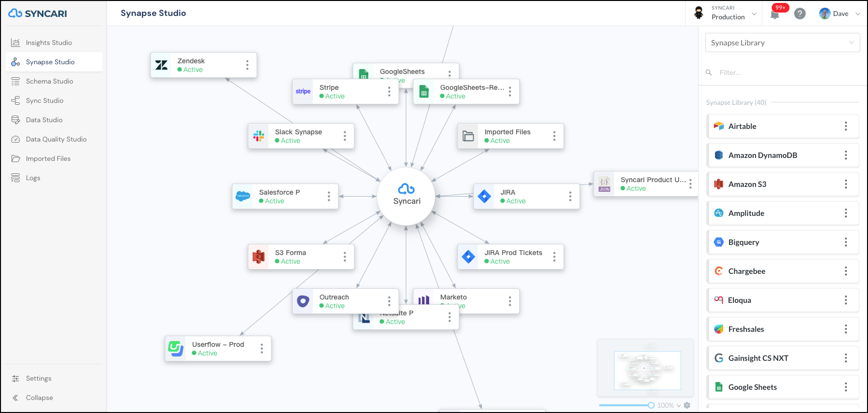Select Airtable in Synapse Library
The width and height of the screenshot is (868, 413).
tap(783, 126)
